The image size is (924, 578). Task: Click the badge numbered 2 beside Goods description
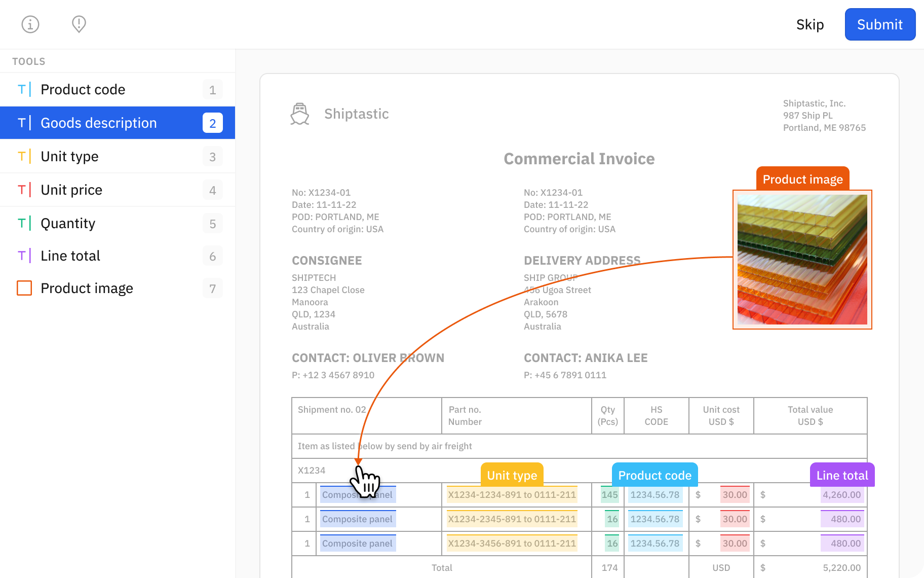(213, 123)
